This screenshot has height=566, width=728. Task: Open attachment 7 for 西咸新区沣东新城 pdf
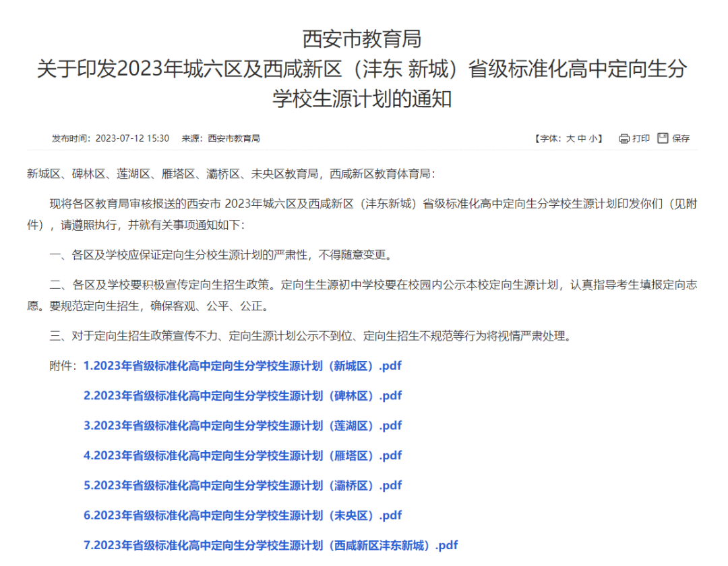click(271, 545)
